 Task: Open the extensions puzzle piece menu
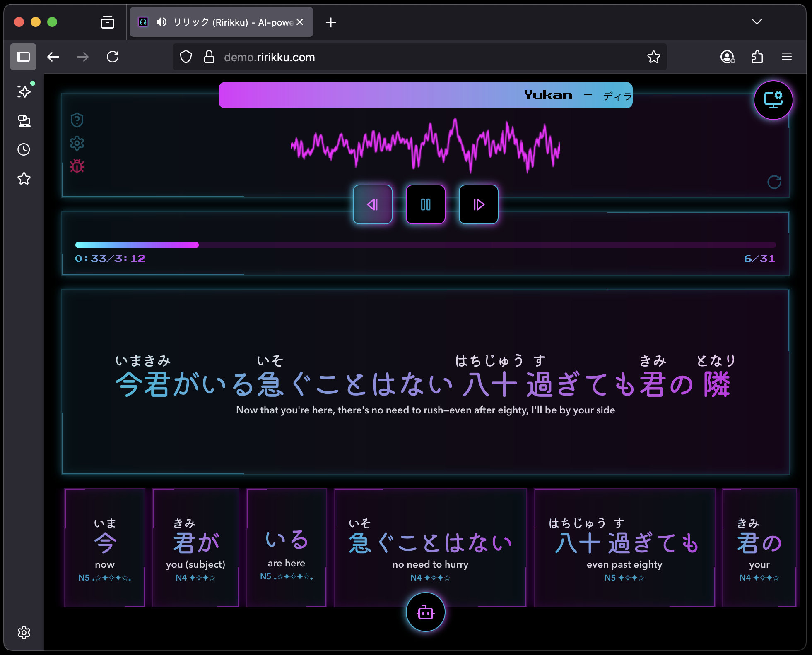point(757,57)
